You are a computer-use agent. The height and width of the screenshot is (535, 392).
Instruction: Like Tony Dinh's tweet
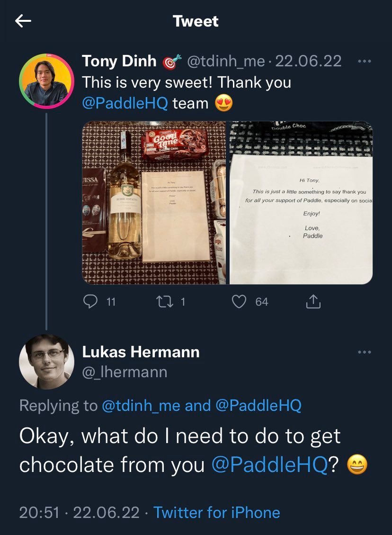pos(240,301)
